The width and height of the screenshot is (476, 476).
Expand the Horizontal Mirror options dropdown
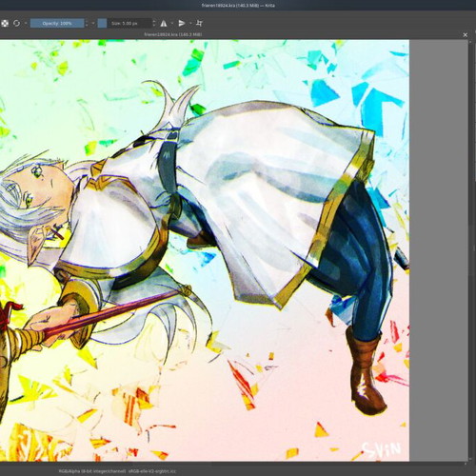pos(172,23)
